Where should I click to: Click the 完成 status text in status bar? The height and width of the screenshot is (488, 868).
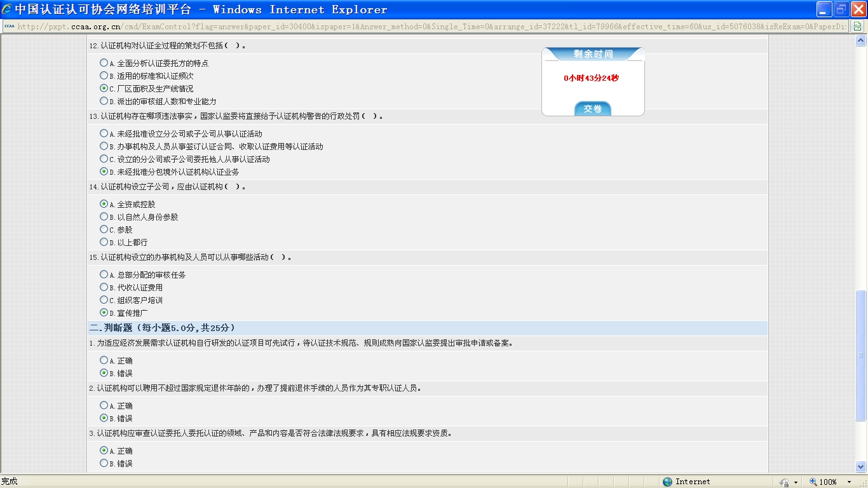point(10,482)
